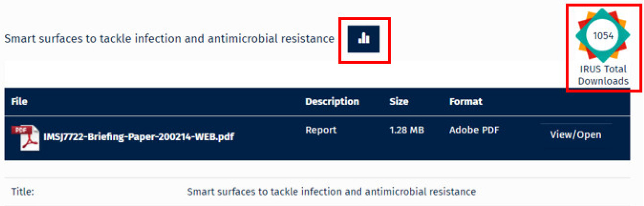This screenshot has width=644, height=206.
Task: Click the colorful IRUS downloads badge
Action: [603, 36]
